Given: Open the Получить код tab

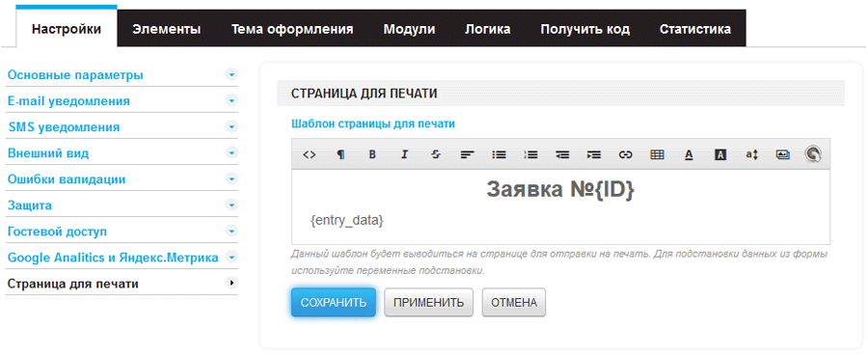Looking at the screenshot, I should click(585, 29).
